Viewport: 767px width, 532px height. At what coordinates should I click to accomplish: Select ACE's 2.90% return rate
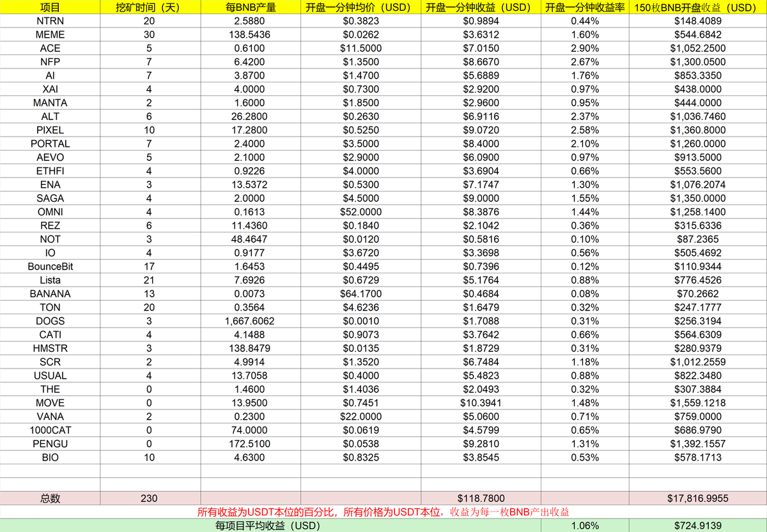(585, 49)
